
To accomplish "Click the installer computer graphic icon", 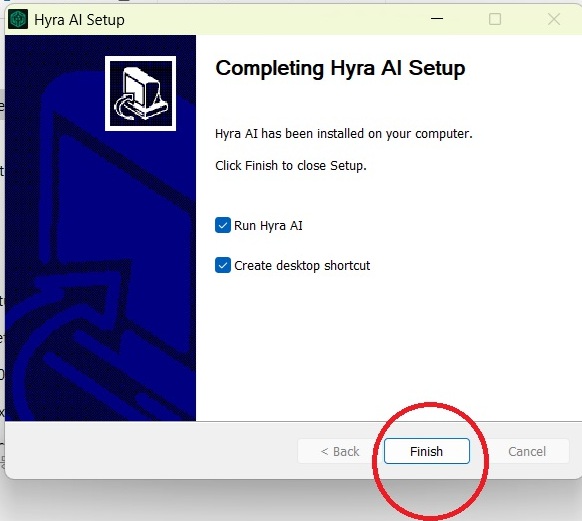I will tap(141, 94).
